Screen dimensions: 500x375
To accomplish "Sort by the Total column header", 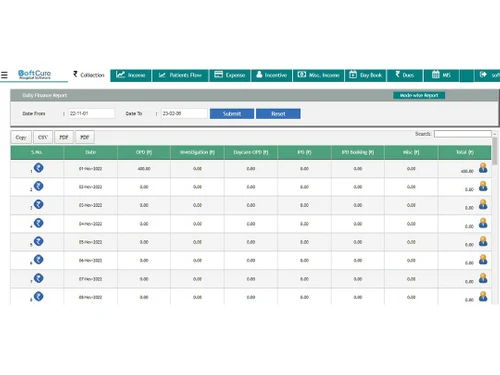I will tap(465, 152).
